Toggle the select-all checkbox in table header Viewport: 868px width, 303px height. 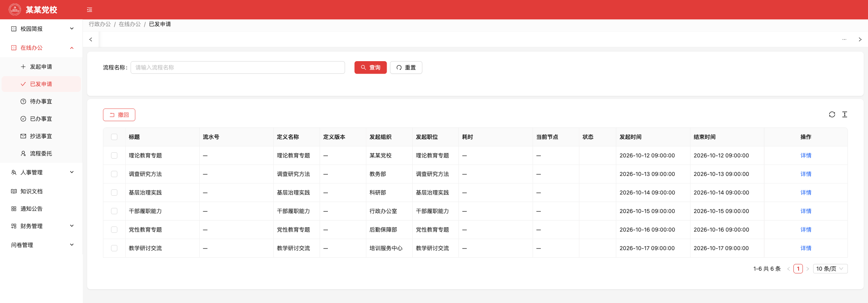(x=114, y=137)
